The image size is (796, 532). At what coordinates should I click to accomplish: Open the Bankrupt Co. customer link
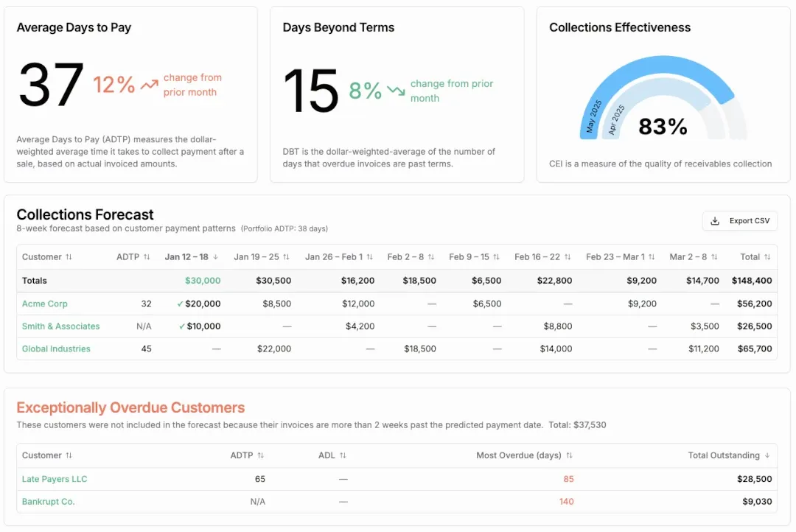pos(48,502)
